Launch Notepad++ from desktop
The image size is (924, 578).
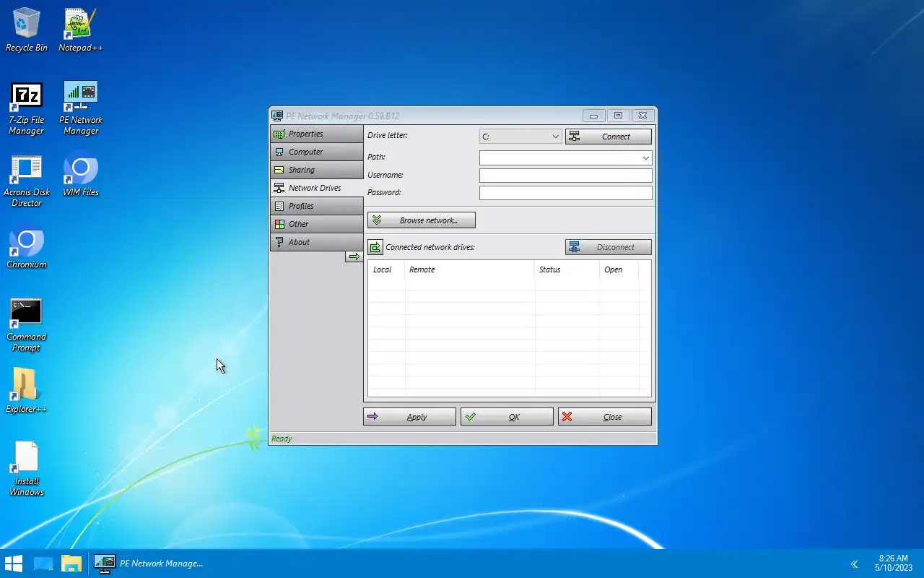[81, 30]
